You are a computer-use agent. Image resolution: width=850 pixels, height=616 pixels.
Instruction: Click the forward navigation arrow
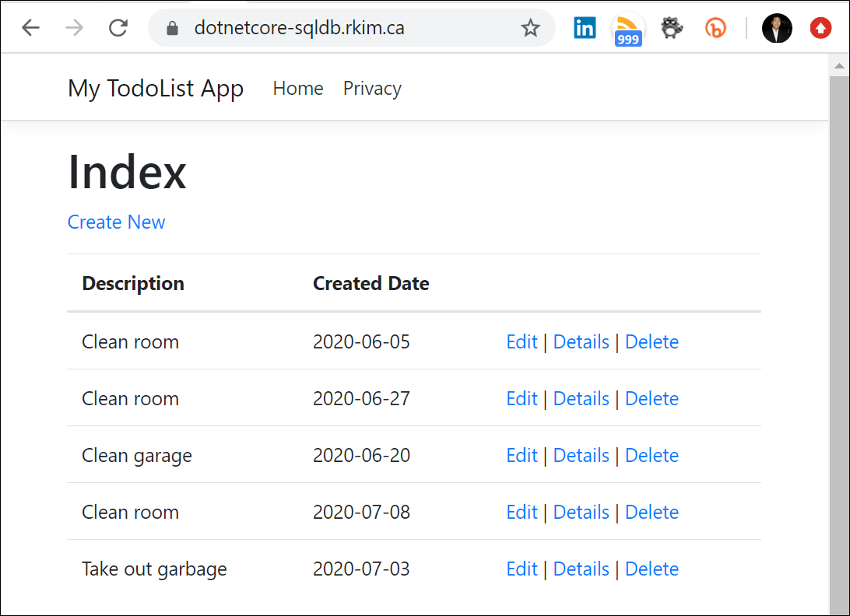(x=74, y=27)
